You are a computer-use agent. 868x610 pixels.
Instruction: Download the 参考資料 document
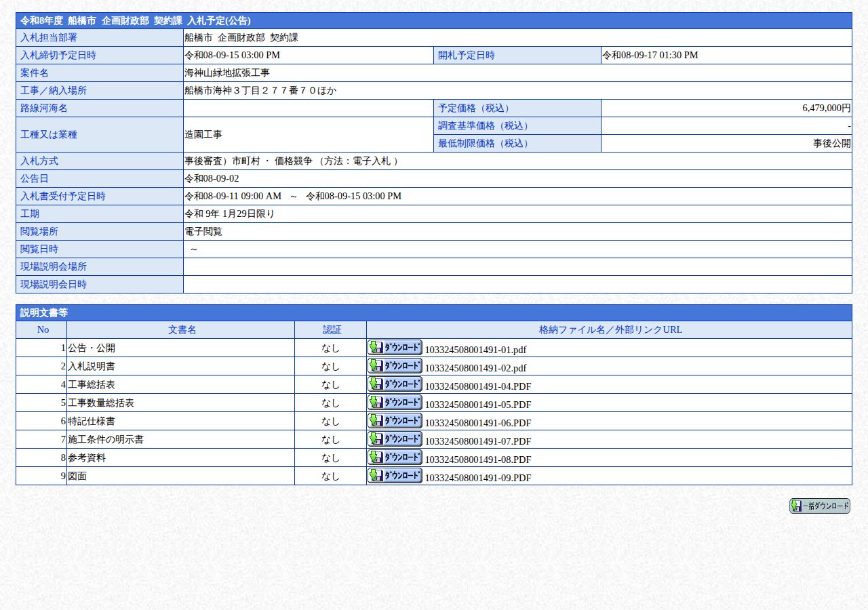pyautogui.click(x=395, y=457)
